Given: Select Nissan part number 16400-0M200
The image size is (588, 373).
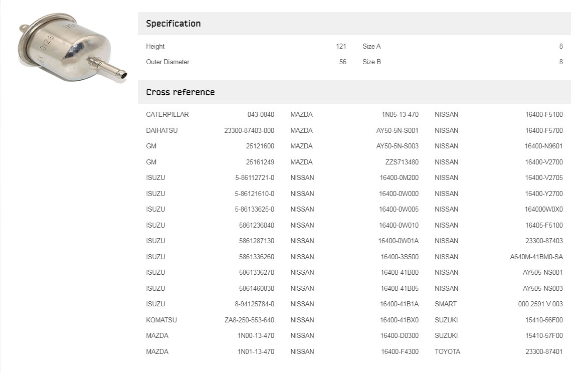Looking at the screenshot, I should (399, 177).
